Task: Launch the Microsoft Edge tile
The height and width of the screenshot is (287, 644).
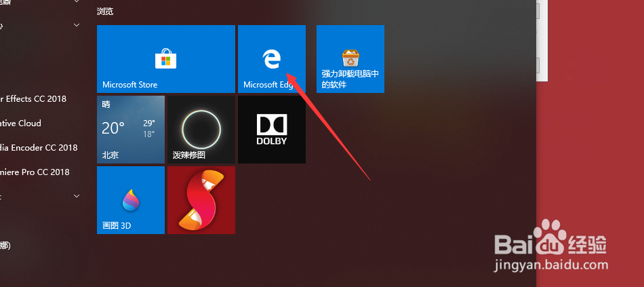Action: [x=271, y=59]
